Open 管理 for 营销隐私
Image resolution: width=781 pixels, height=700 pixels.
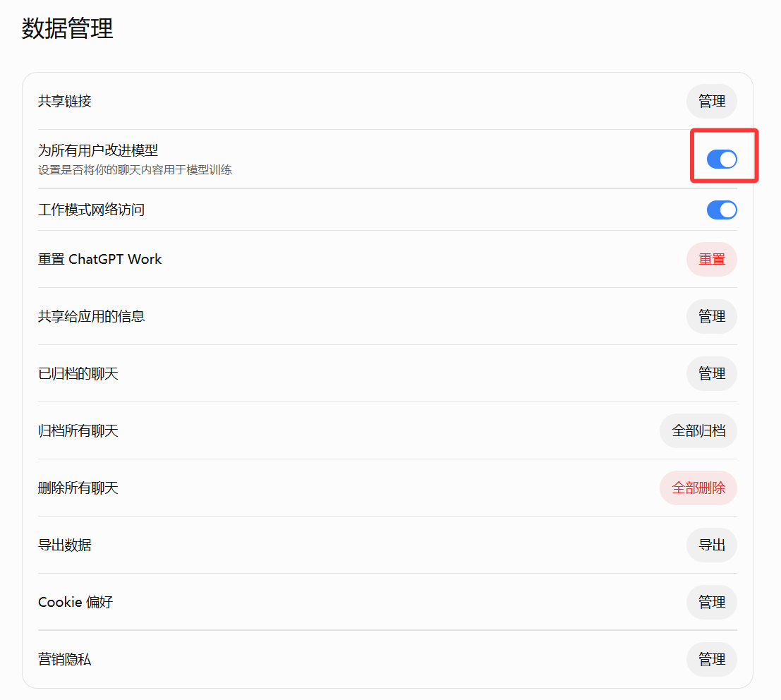pyautogui.click(x=711, y=659)
